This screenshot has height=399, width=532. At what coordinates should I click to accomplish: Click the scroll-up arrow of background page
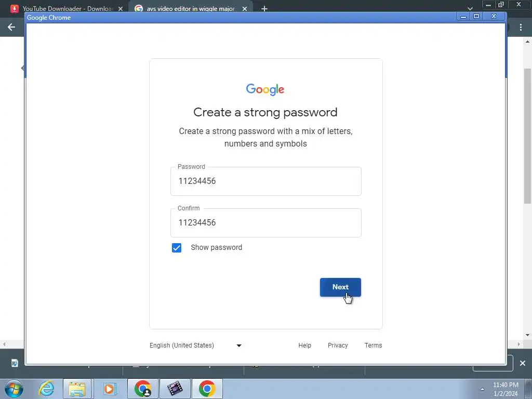click(x=528, y=42)
